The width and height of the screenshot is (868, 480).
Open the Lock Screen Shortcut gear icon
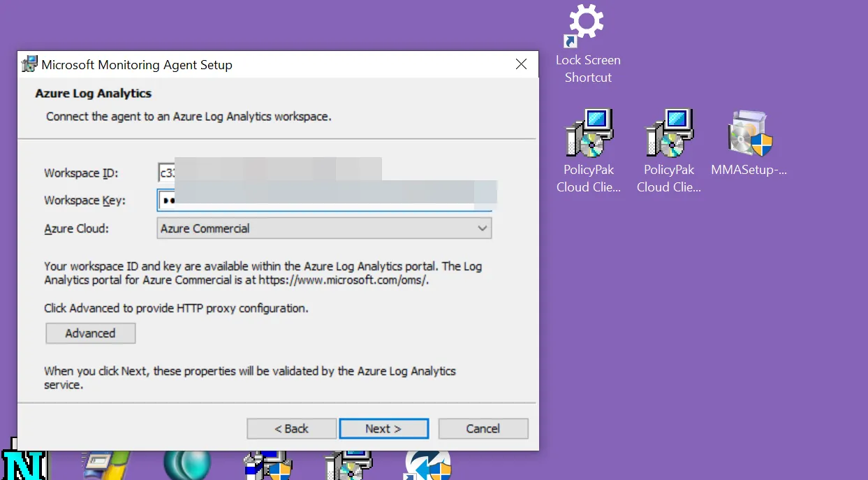(x=586, y=24)
